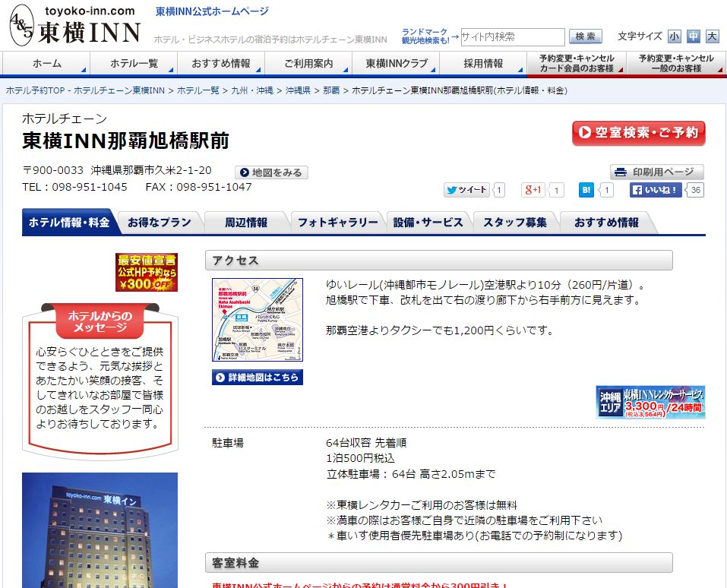Switch to the 周辺情報 tab
Screen dimensions: 727x588
pos(245,223)
